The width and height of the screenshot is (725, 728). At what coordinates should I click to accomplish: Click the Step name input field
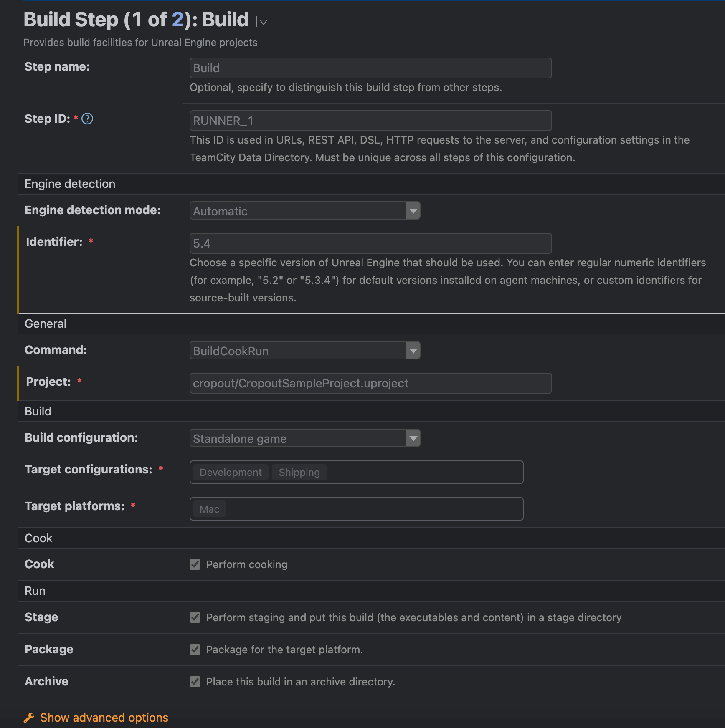370,68
